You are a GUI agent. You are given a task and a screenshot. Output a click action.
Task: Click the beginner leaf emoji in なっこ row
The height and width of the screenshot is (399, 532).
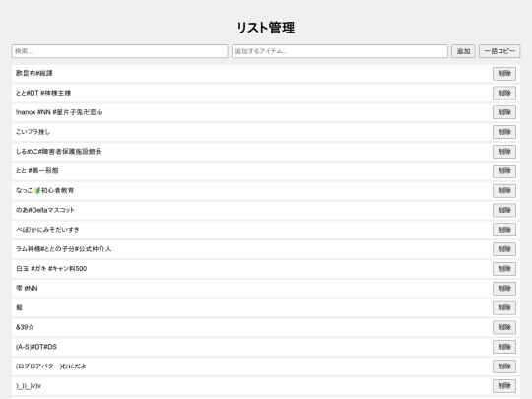pos(37,191)
